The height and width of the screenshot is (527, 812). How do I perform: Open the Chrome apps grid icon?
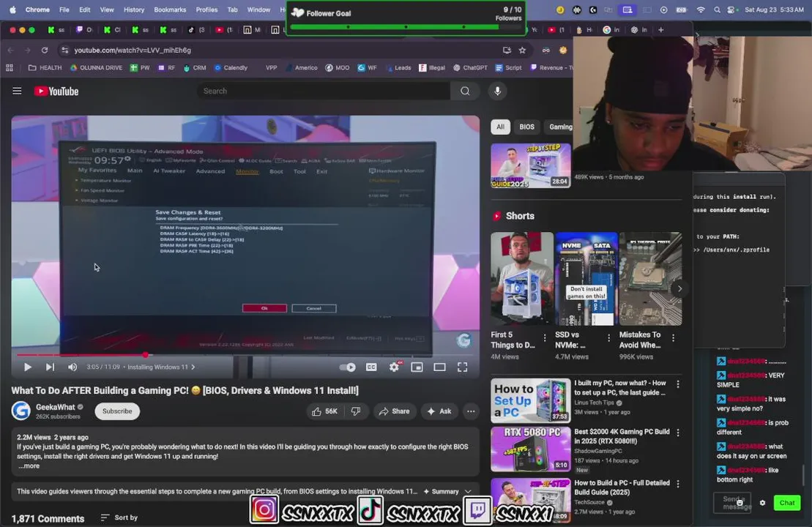[x=10, y=68]
